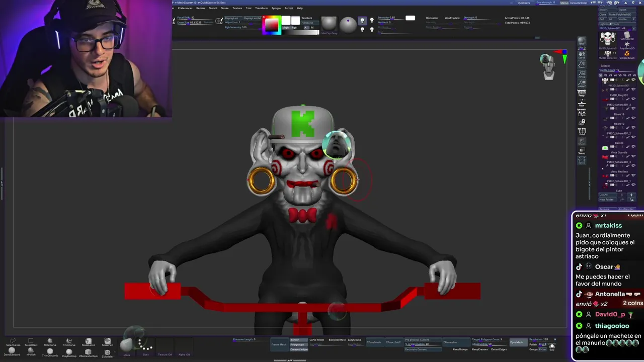Select the SimpleBrush tool thumbnail
The height and width of the screenshot is (362, 644).
pos(627,54)
